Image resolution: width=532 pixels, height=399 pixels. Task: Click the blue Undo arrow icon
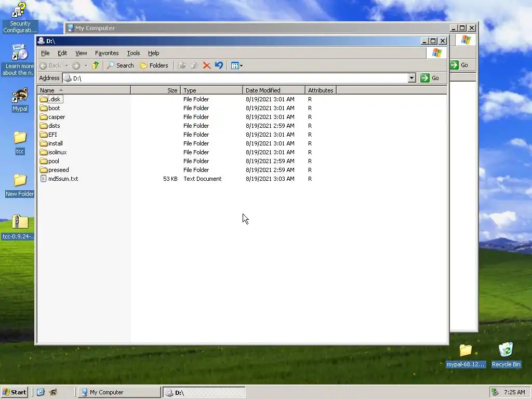[219, 65]
